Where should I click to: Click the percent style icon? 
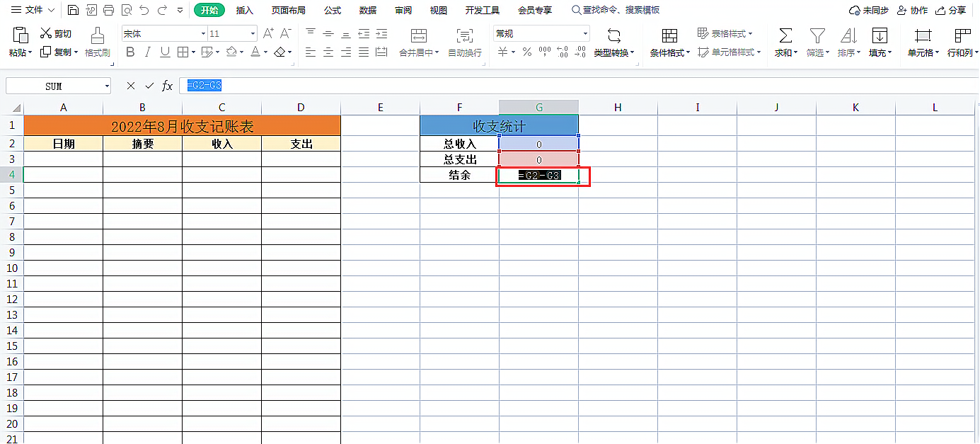pyautogui.click(x=527, y=52)
